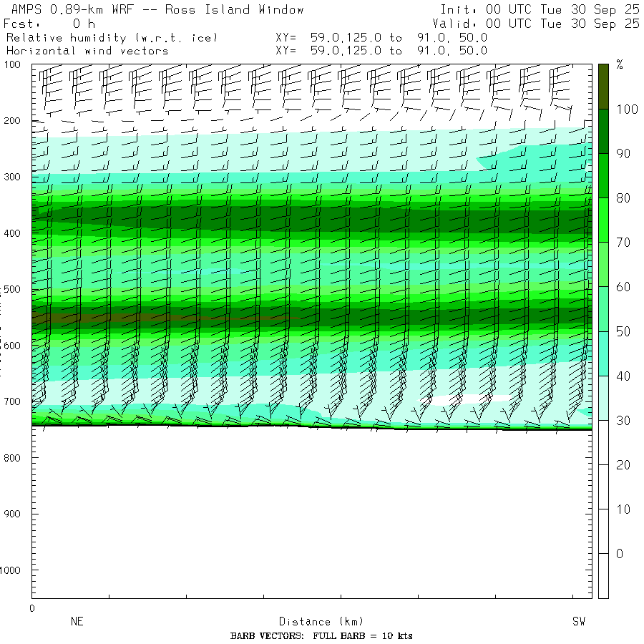Click the 'BARB VECTORS: FULL BARB = 10 kts' note
This screenshot has width=644, height=644.
321,636
